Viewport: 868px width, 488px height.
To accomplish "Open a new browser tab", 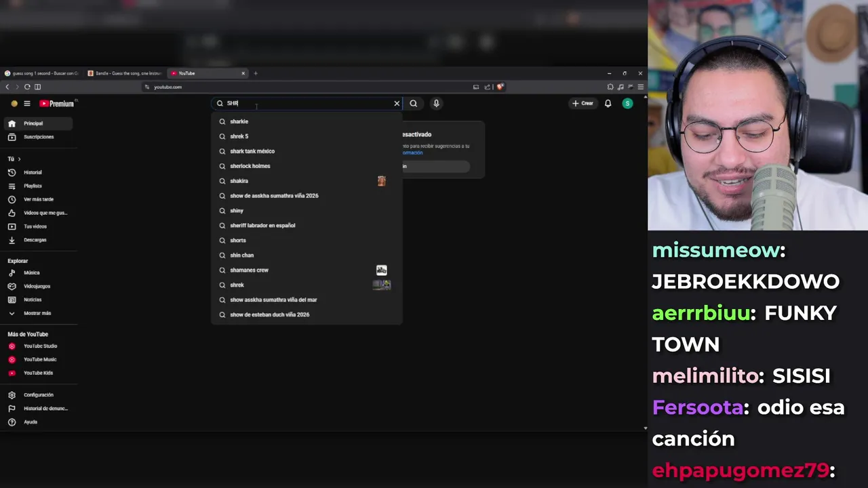I will (x=256, y=73).
